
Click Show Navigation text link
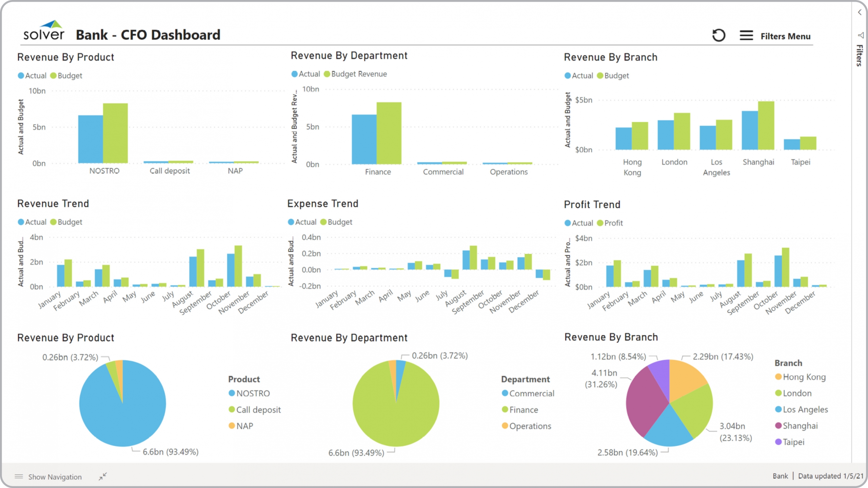[x=55, y=477]
